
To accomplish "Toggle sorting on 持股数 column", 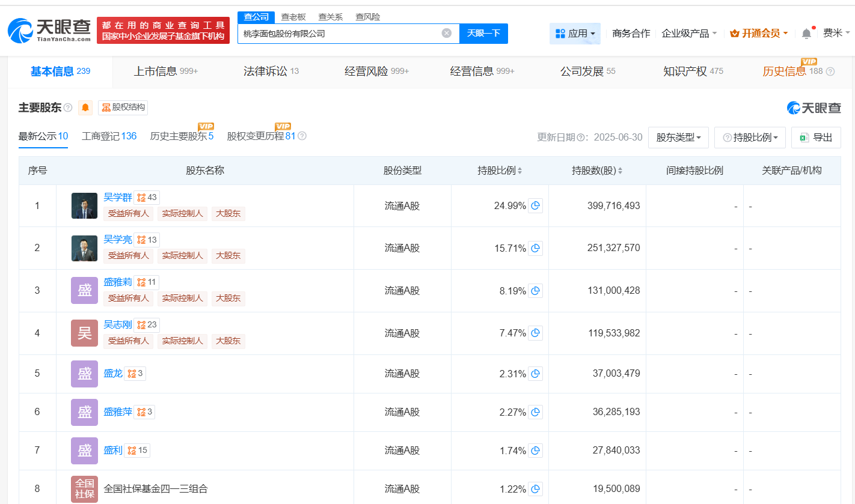I will coord(620,170).
